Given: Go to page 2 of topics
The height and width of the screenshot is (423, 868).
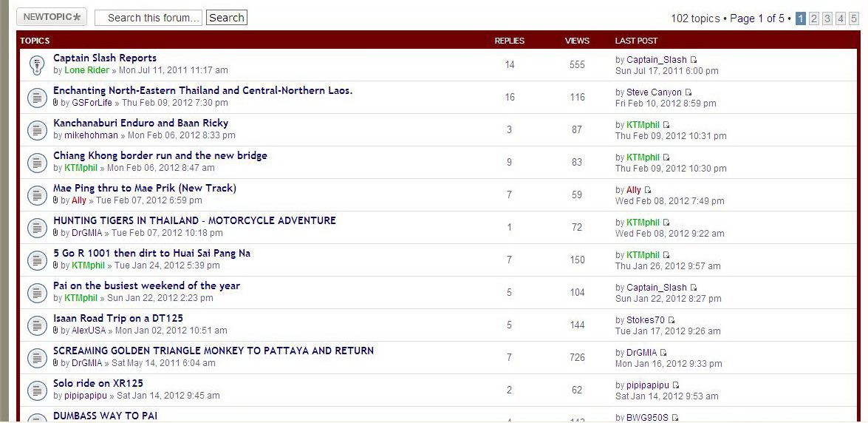Looking at the screenshot, I should (x=814, y=18).
